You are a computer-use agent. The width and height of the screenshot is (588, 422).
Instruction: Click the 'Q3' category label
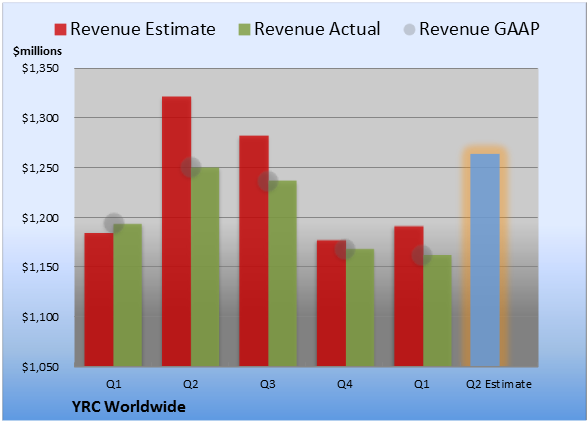(268, 384)
